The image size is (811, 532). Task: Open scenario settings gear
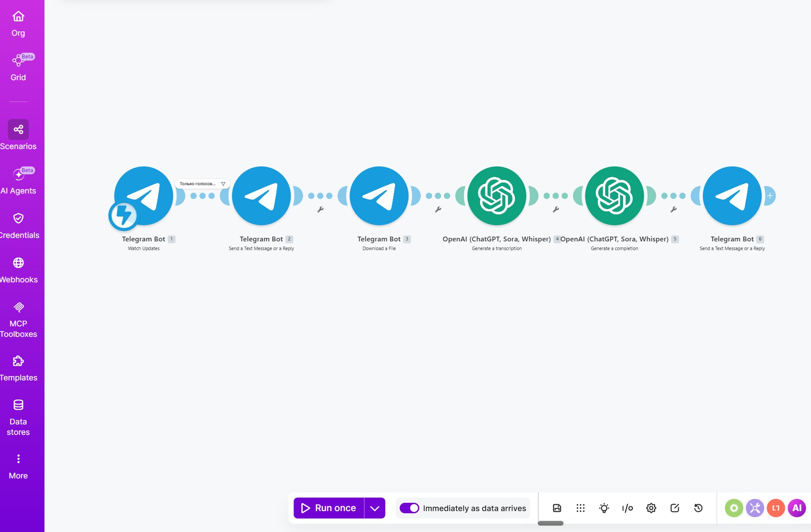pos(651,508)
